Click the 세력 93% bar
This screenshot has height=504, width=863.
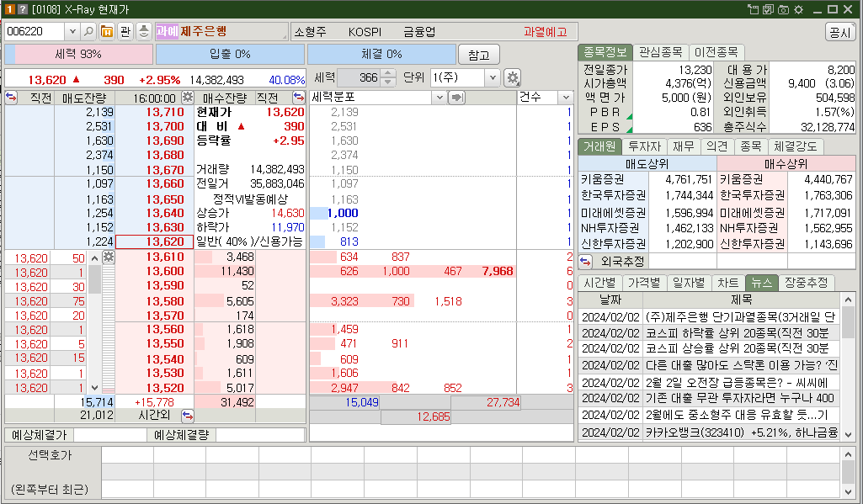pyautogui.click(x=78, y=55)
